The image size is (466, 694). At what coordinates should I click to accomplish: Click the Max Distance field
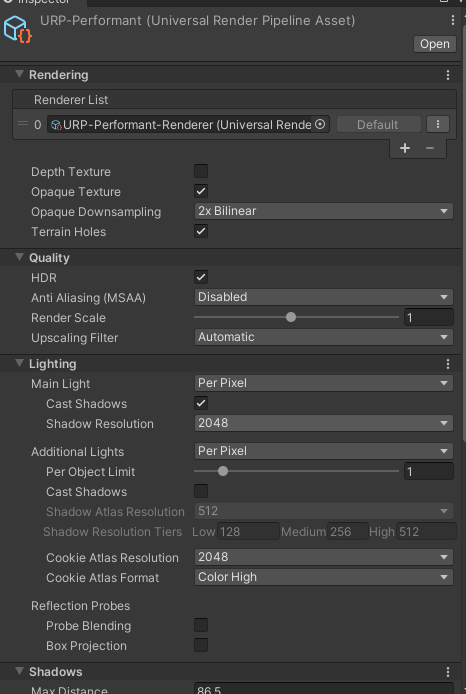point(324,689)
